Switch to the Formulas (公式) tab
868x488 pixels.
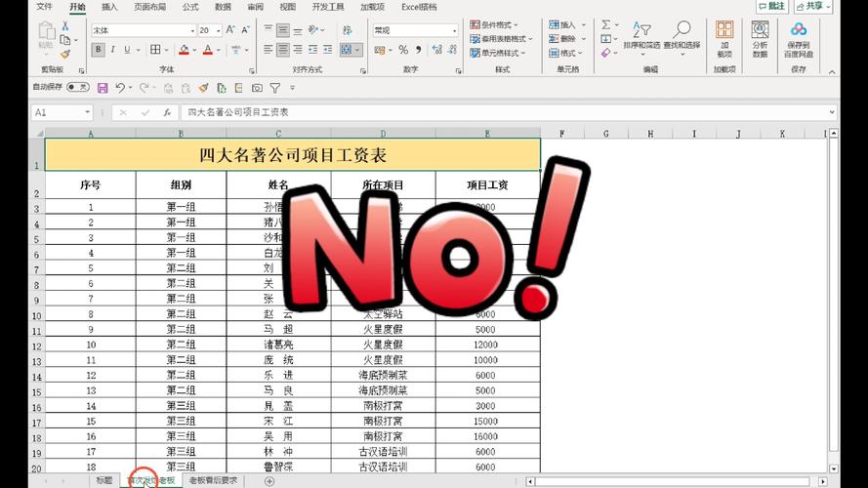[x=190, y=7]
